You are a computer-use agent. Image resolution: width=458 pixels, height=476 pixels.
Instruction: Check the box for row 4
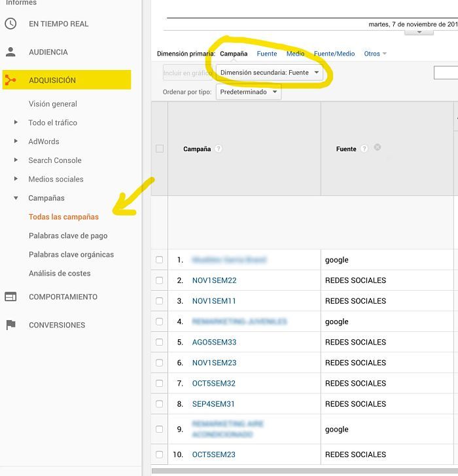159,321
